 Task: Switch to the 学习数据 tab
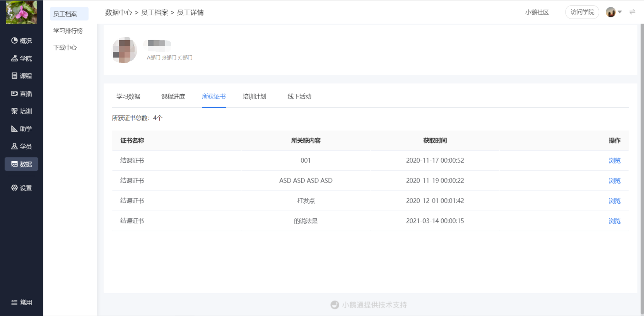pyautogui.click(x=128, y=97)
